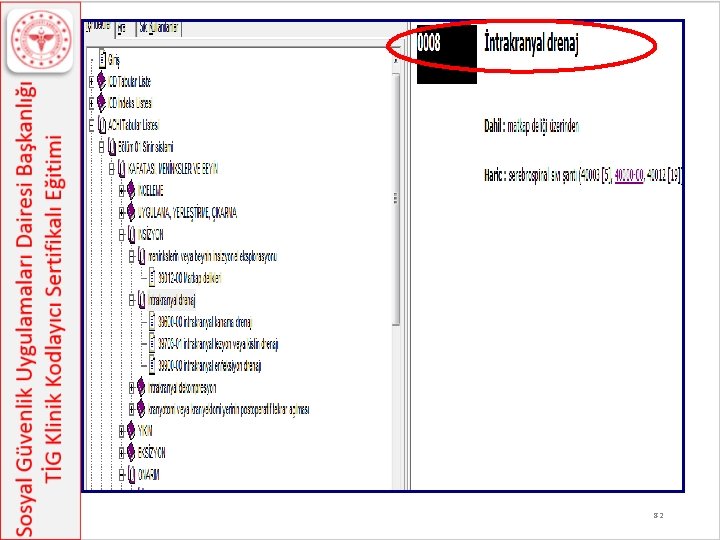Click the purple book icon of kranyotomi postoperatif tekrar açılması
Image resolution: width=720 pixels, height=540 pixels.
tap(141, 409)
